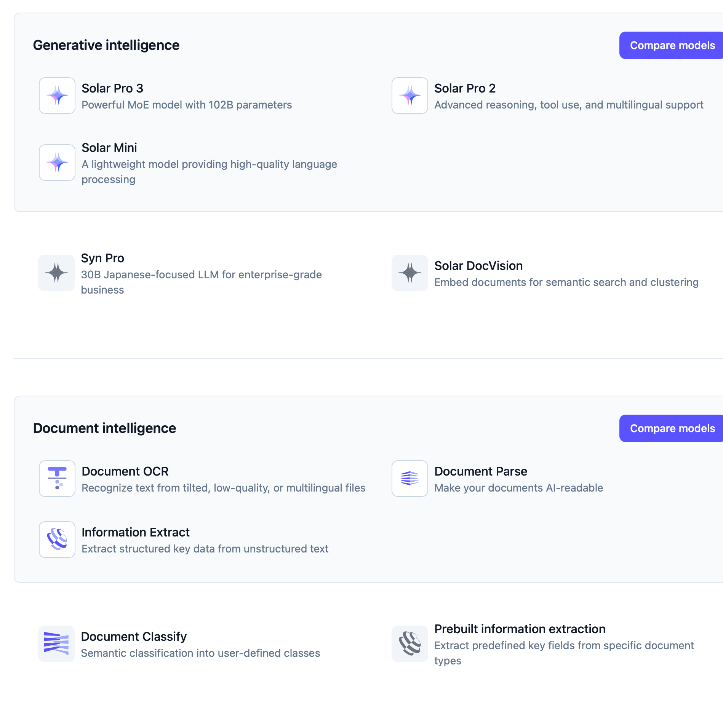Click the Solar Pro 3 sparkle icon

coord(57,96)
